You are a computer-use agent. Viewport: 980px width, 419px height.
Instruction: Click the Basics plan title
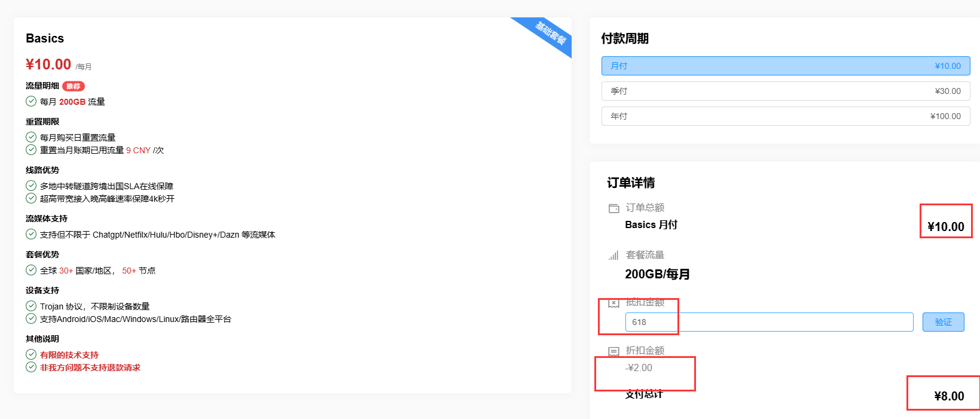(x=45, y=38)
